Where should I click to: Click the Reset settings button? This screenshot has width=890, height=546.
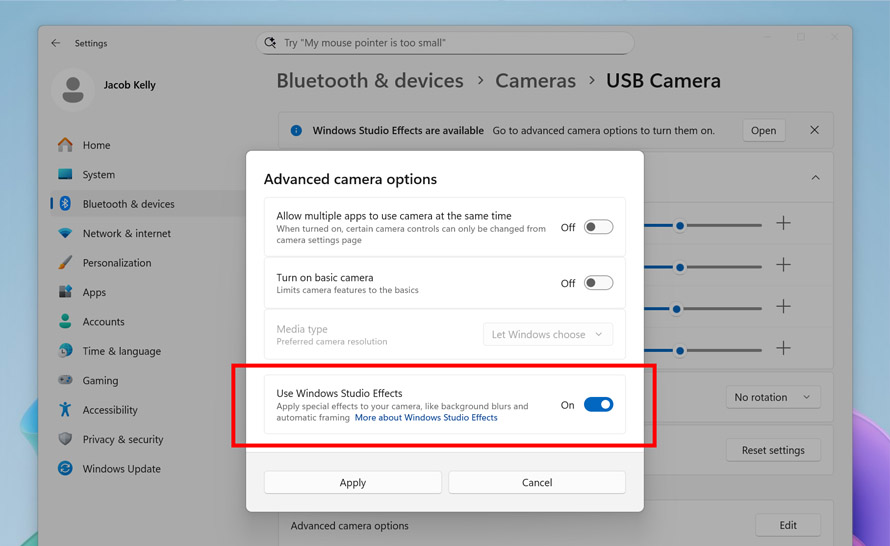pyautogui.click(x=773, y=450)
